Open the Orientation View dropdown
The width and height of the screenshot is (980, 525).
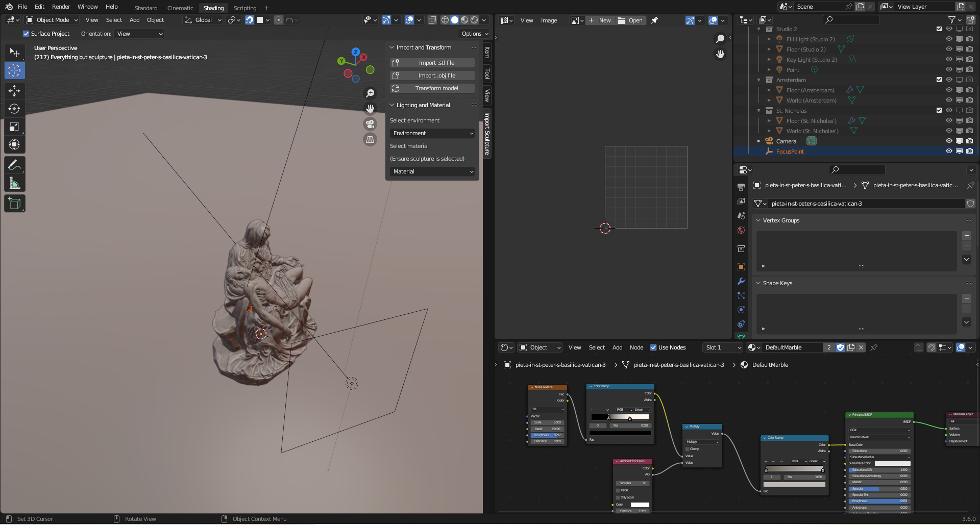[x=139, y=34]
